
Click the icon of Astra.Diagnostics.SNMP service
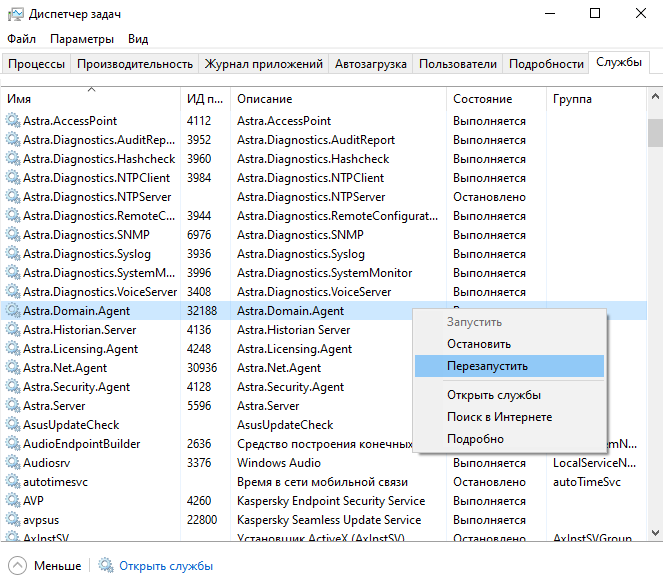[13, 235]
